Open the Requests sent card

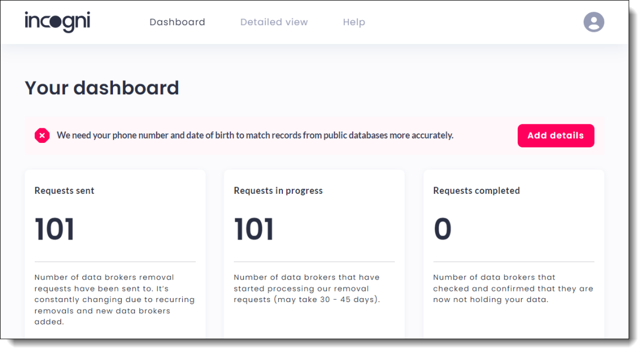[x=115, y=251]
